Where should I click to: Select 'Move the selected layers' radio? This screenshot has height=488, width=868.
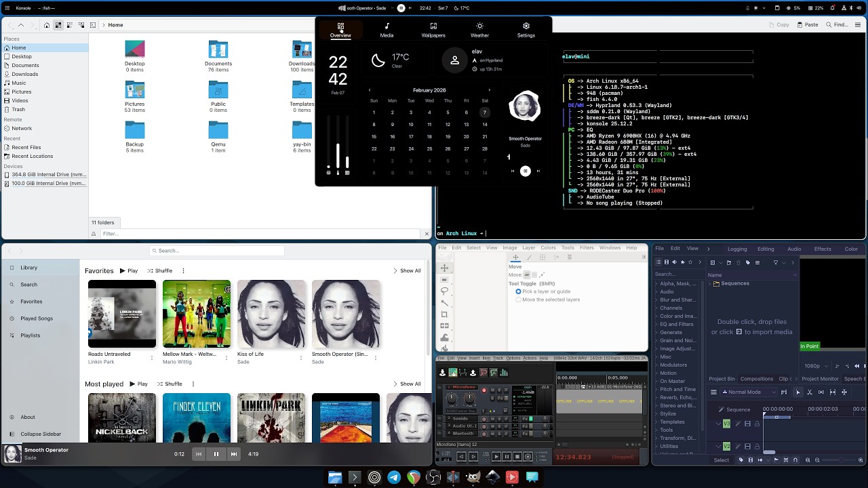[519, 300]
